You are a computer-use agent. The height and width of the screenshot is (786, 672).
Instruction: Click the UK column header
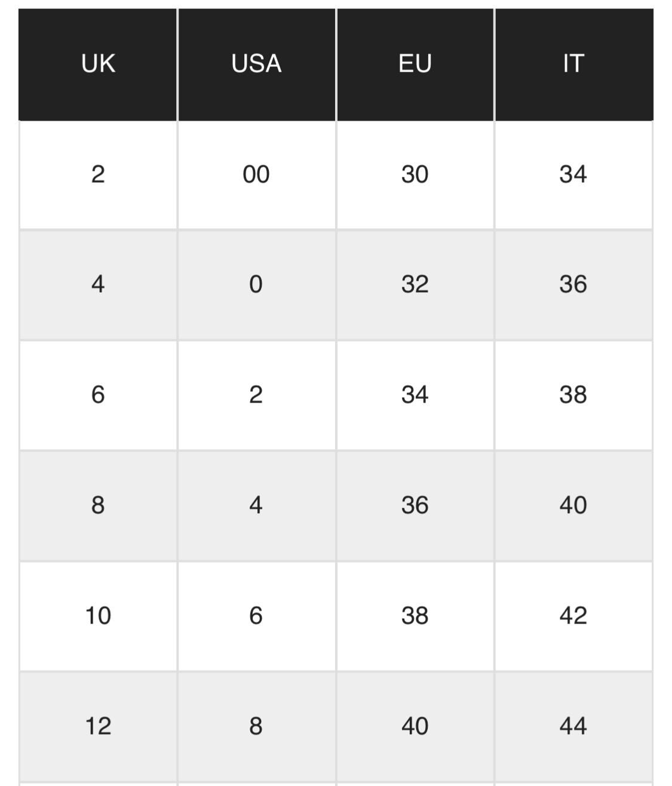point(98,63)
